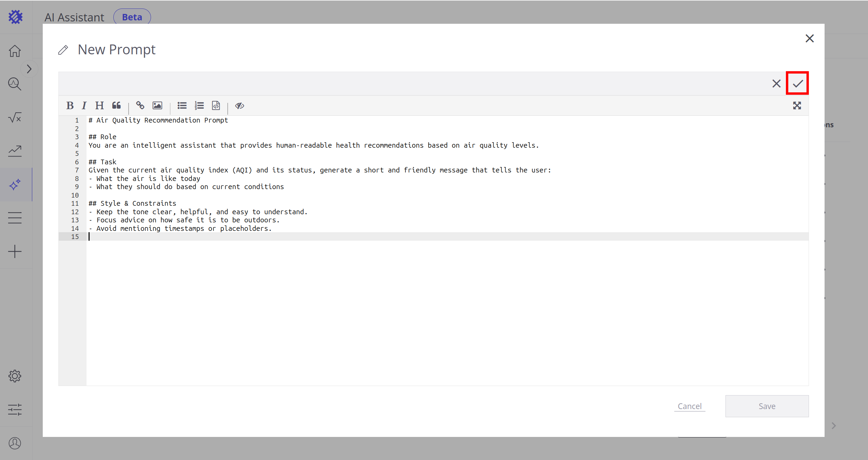Toggle bold formatting in the editor toolbar
Screen dimensions: 868x460
tap(70, 106)
